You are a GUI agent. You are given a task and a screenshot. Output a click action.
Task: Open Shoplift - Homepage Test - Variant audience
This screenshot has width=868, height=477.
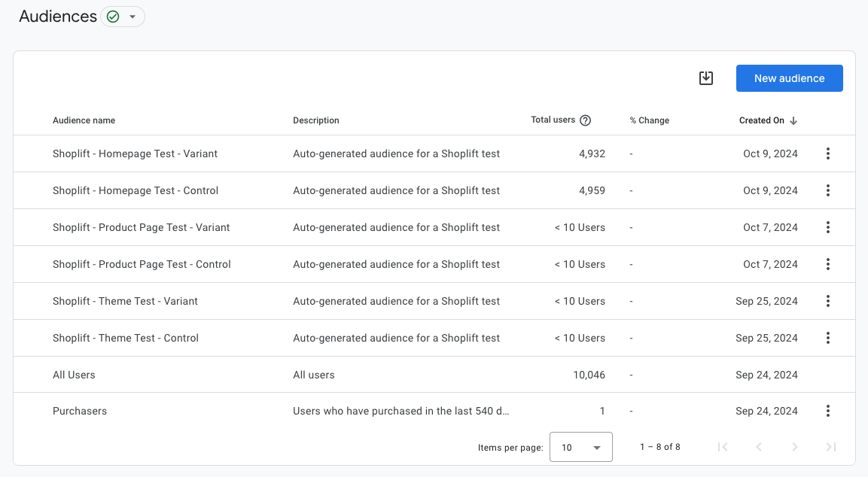tap(135, 153)
